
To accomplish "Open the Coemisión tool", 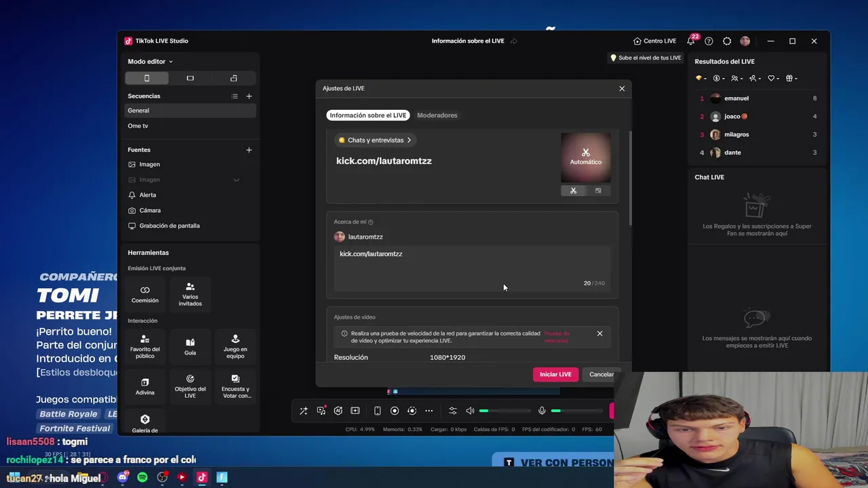I will tap(145, 294).
